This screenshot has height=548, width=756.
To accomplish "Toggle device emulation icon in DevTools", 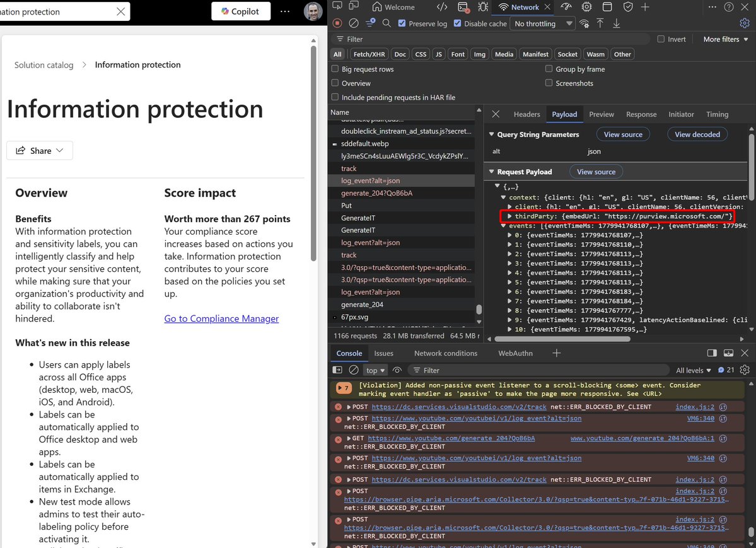I will tap(354, 6).
